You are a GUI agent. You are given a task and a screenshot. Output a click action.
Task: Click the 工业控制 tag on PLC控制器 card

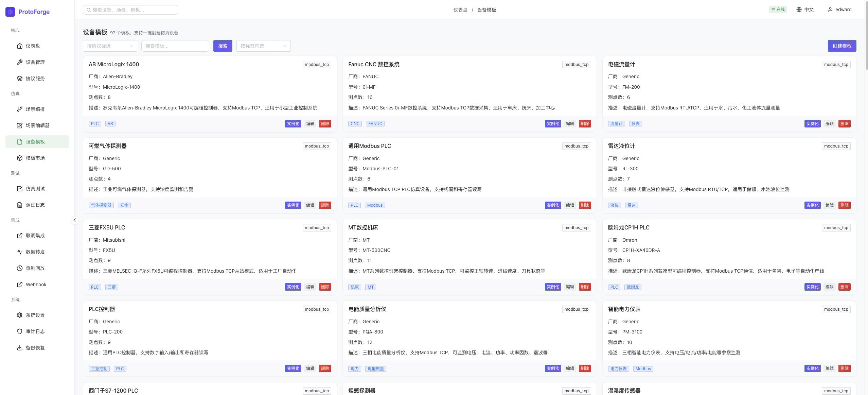pyautogui.click(x=99, y=369)
